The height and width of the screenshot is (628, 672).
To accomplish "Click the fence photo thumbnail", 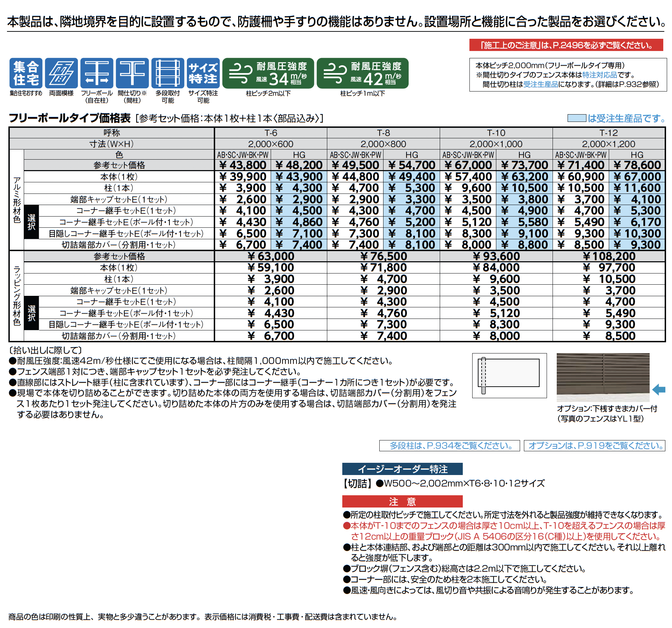I will coord(603,377).
